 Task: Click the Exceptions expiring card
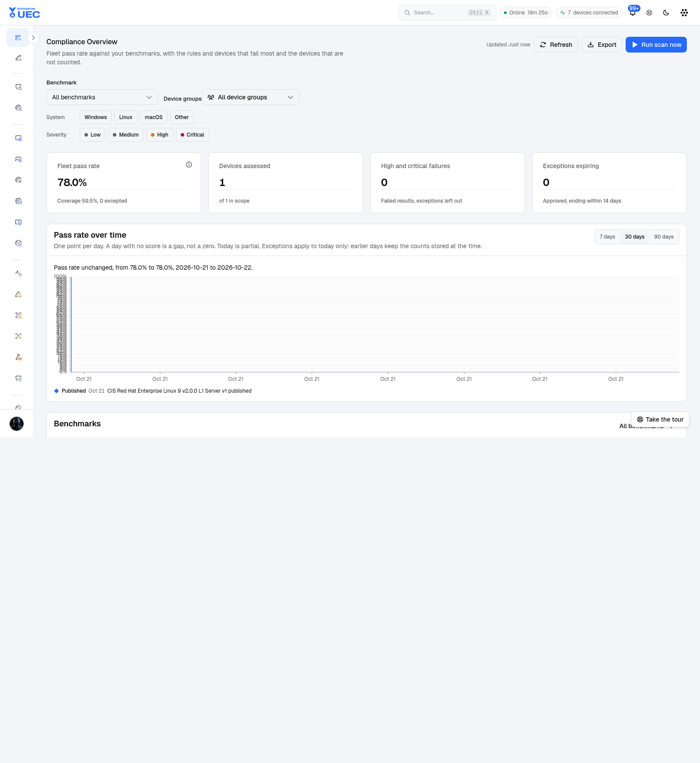[609, 183]
